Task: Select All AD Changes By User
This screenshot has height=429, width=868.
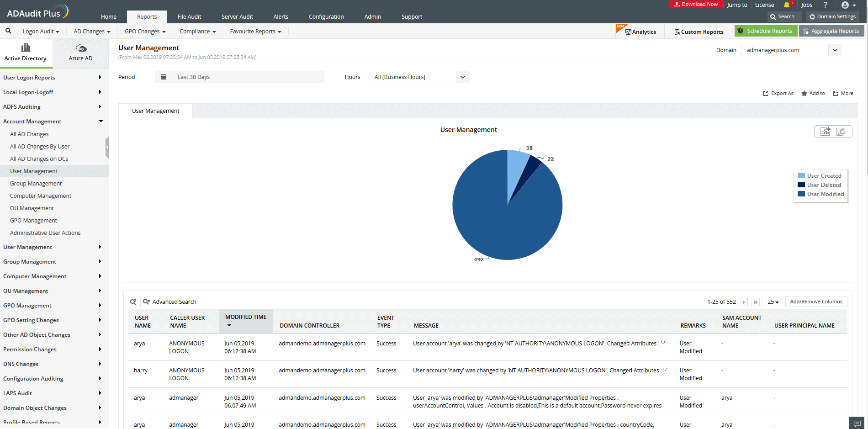Action: 40,147
